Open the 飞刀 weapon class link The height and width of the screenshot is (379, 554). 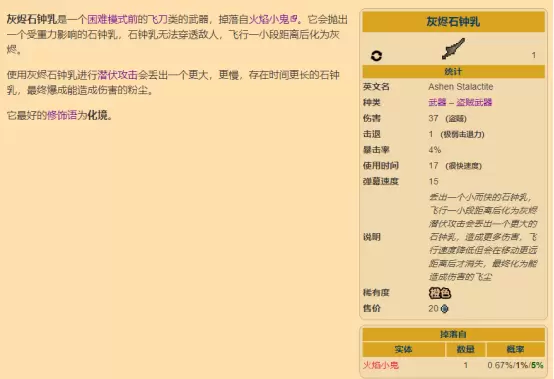pyautogui.click(x=157, y=19)
